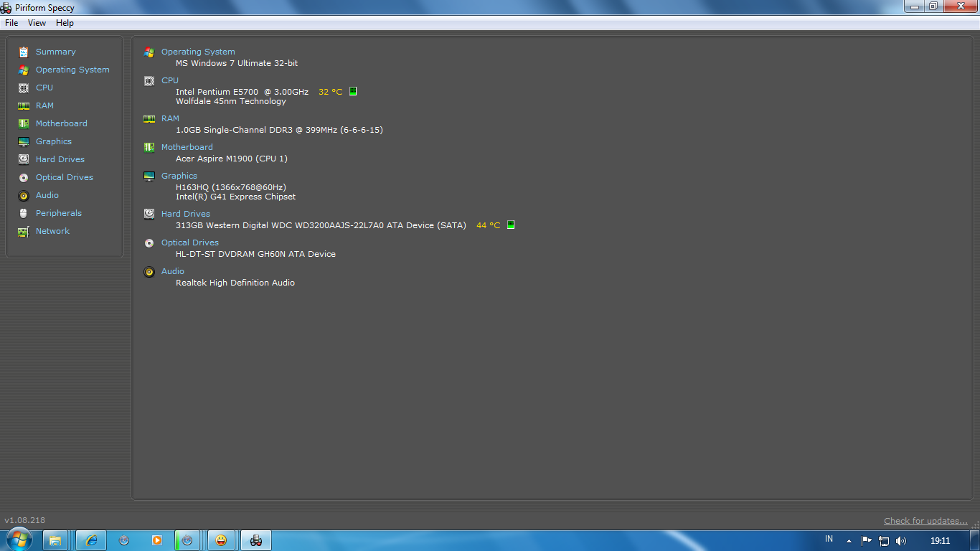Click the text "MS Windows 7 Ultimate 32-bit"
The height and width of the screenshot is (551, 980).
coord(237,63)
